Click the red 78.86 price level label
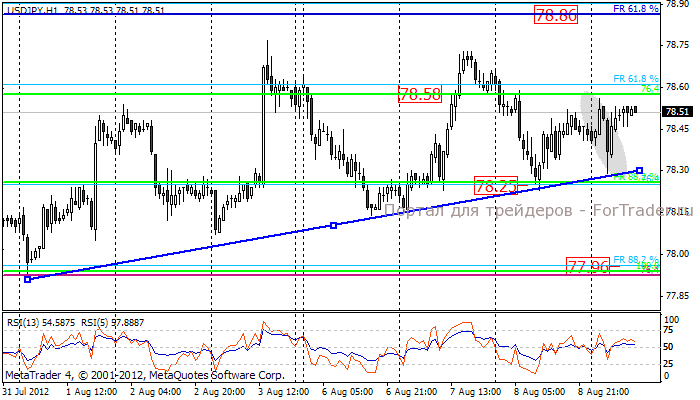700x400 pixels. [x=556, y=16]
